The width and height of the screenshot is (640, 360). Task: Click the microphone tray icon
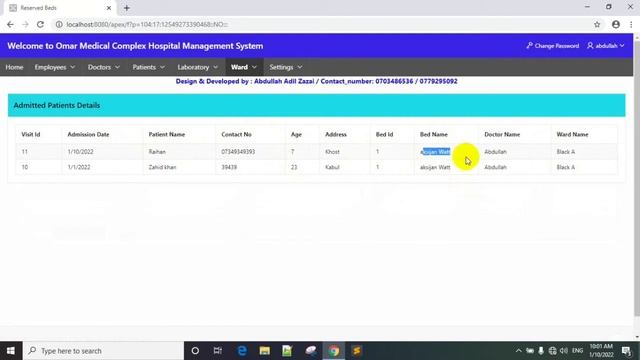541,351
